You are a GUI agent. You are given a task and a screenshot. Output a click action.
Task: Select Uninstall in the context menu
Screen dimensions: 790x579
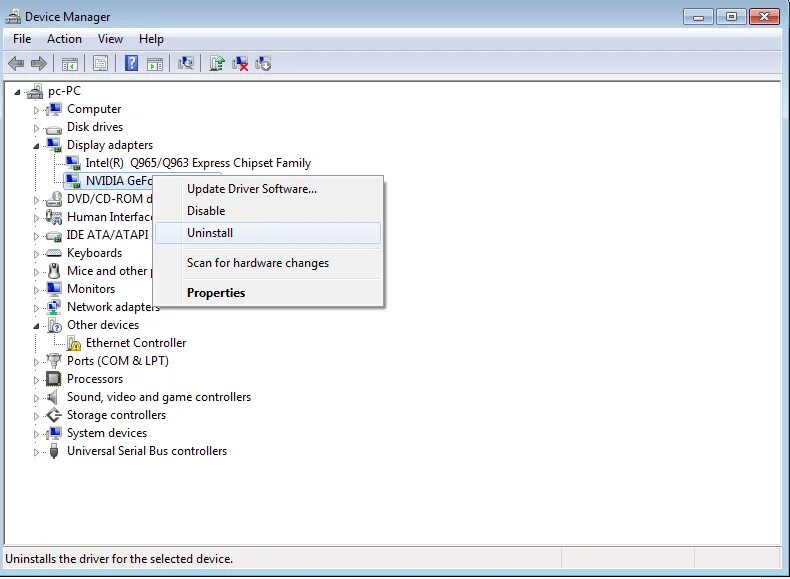268,233
